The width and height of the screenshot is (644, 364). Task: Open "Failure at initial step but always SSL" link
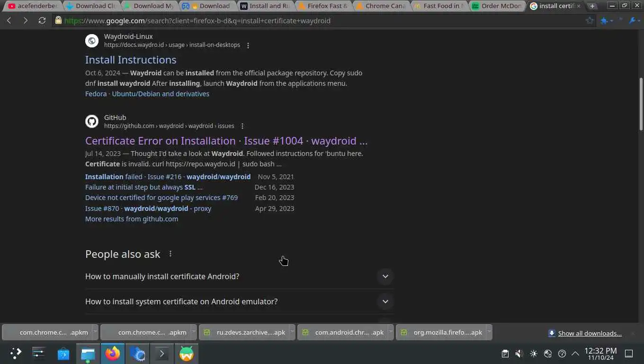[x=144, y=187]
